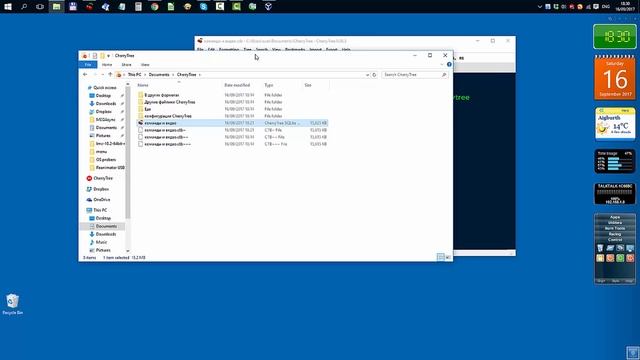Select Quick access in navigation pane

pyautogui.click(x=104, y=88)
